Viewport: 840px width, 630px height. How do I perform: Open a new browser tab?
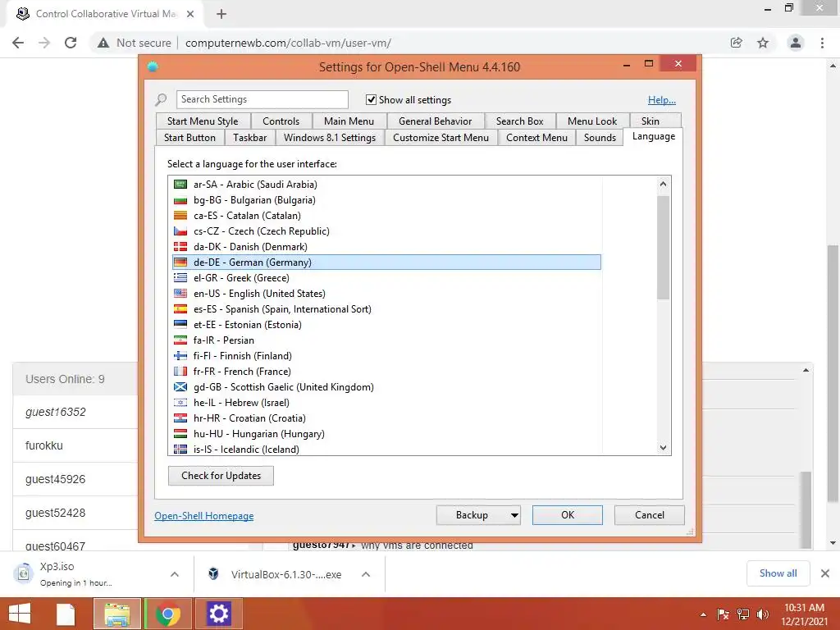coord(221,14)
